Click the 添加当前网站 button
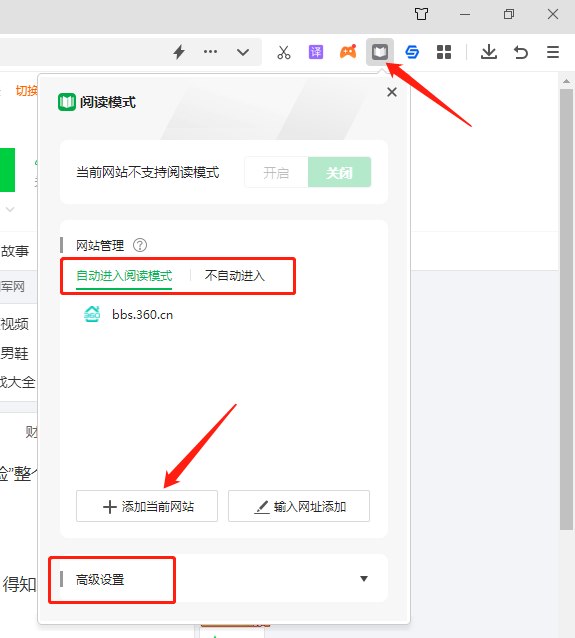Image resolution: width=575 pixels, height=638 pixels. coord(147,506)
